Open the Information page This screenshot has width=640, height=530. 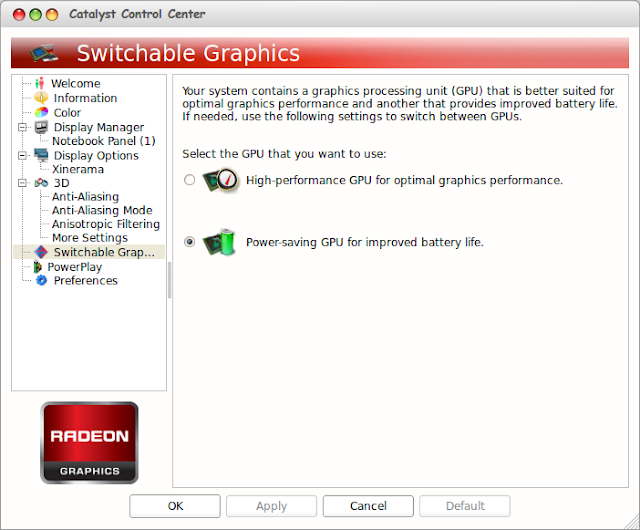[x=85, y=98]
